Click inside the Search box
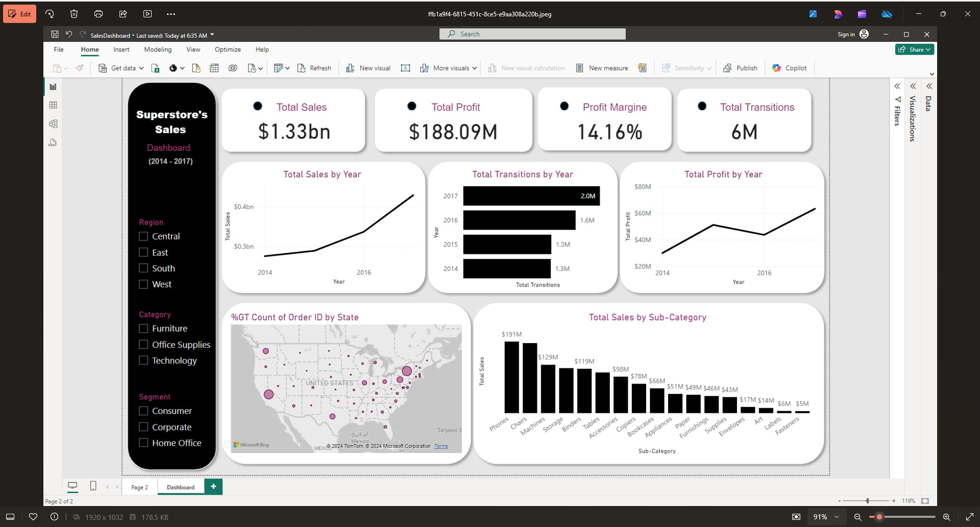980x527 pixels. point(532,34)
